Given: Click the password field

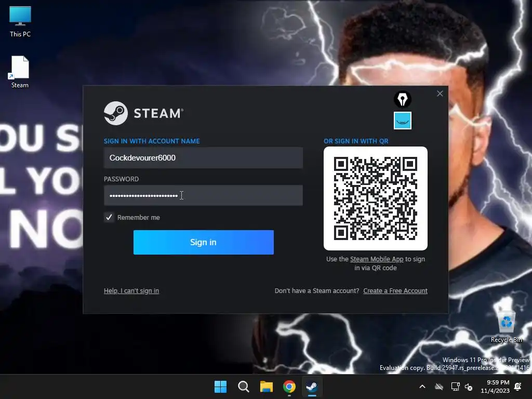Looking at the screenshot, I should click(203, 195).
